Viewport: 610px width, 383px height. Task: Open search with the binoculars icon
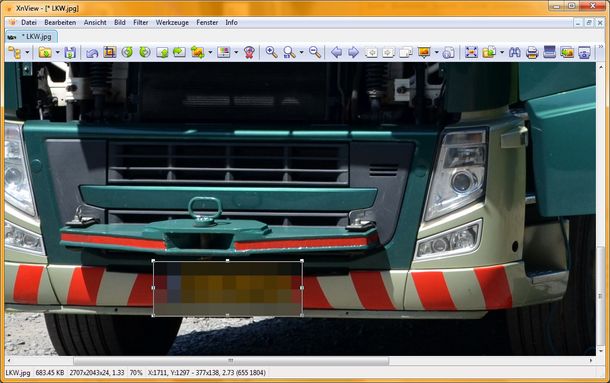coord(515,52)
